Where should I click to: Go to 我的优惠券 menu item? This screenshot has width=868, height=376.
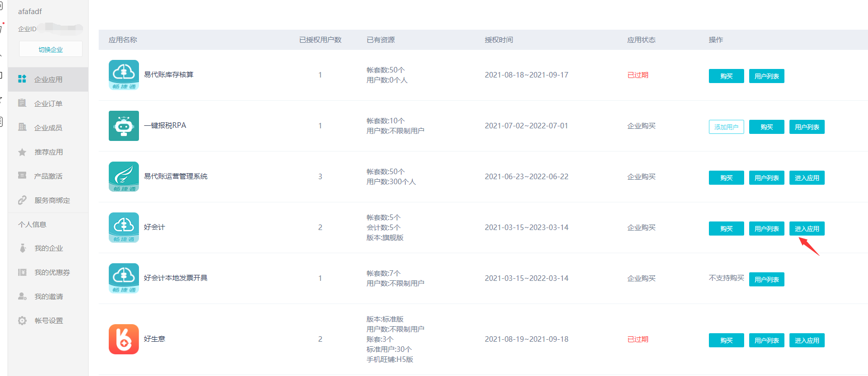[x=52, y=272]
